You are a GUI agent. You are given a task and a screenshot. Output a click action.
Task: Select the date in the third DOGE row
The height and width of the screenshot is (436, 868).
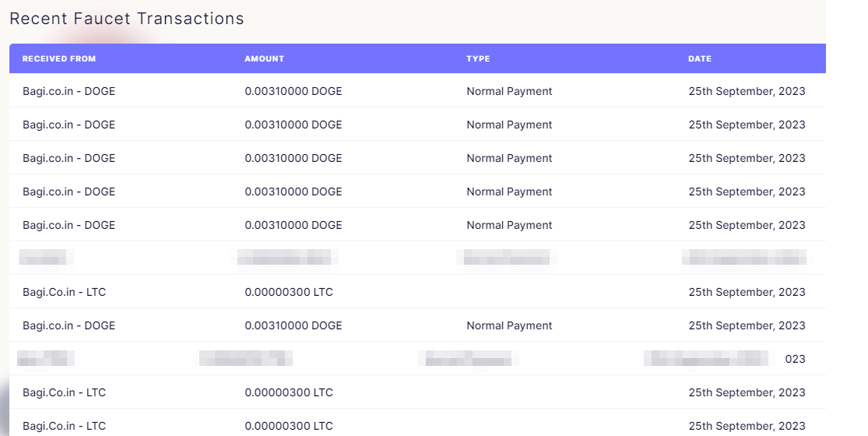747,158
